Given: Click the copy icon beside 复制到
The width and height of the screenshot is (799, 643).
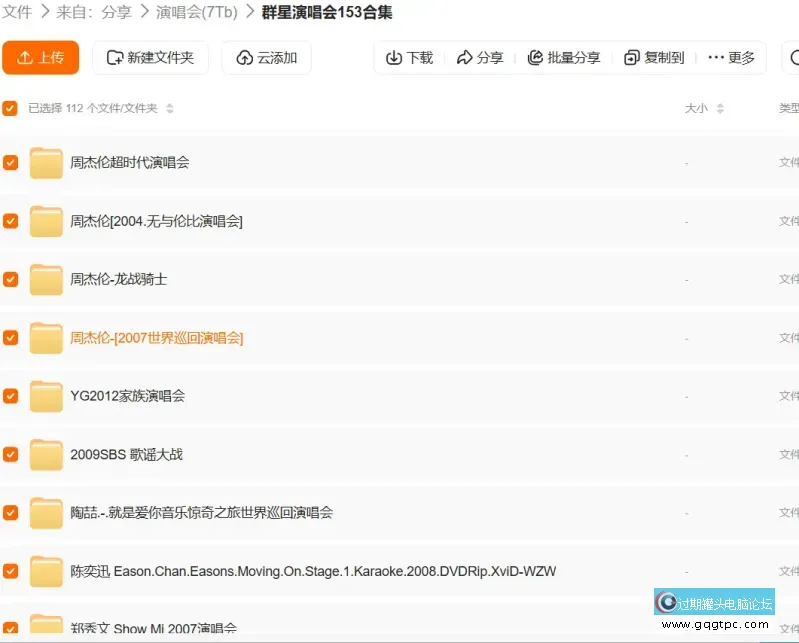Looking at the screenshot, I should coord(632,58).
